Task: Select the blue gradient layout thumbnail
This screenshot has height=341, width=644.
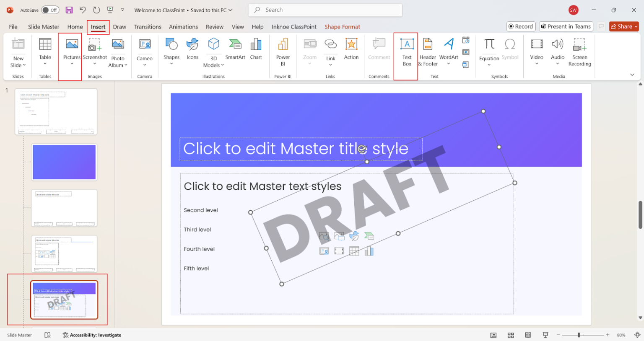Action: coord(64,162)
